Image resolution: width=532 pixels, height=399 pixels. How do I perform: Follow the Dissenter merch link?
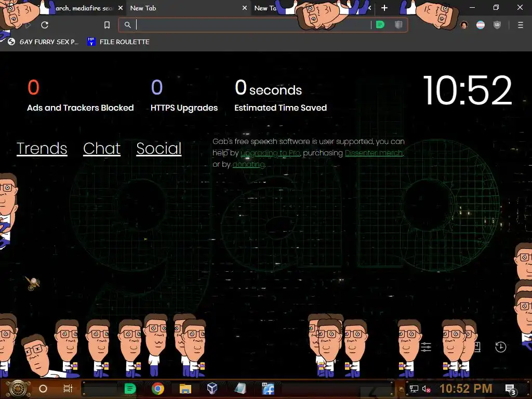(x=374, y=153)
